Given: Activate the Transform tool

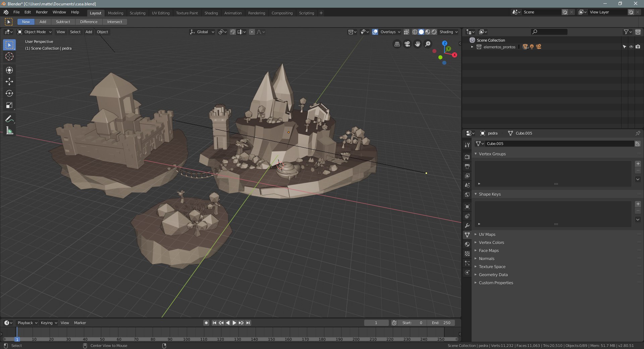Looking at the screenshot, I should pyautogui.click(x=9, y=70).
